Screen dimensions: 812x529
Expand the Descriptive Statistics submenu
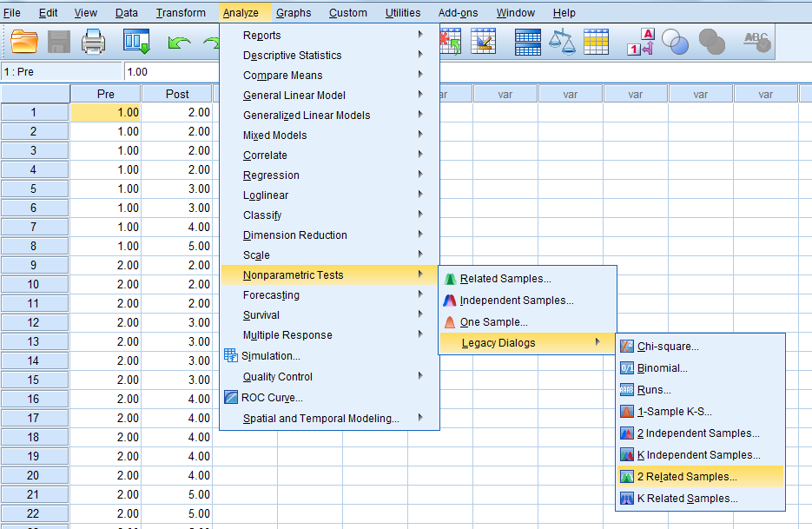(x=292, y=56)
